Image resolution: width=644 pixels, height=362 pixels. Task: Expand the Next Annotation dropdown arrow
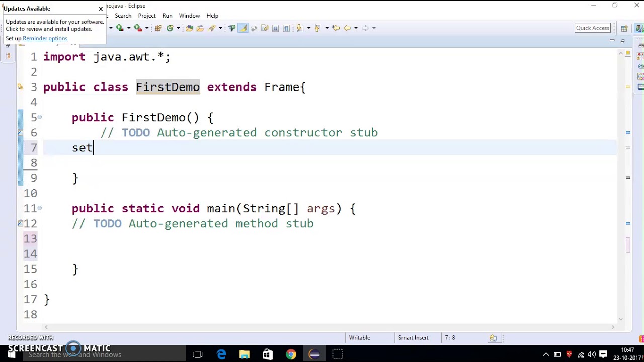pyautogui.click(x=309, y=28)
